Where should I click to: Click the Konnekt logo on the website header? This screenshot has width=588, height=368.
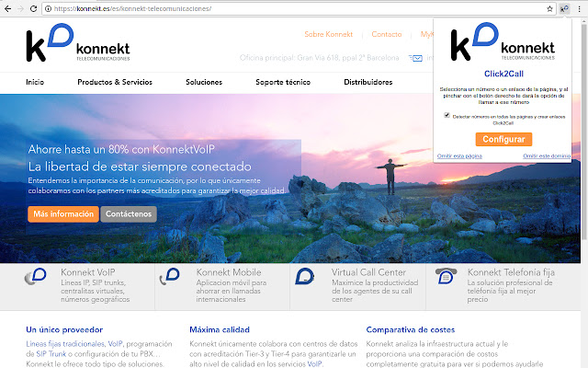click(x=77, y=42)
